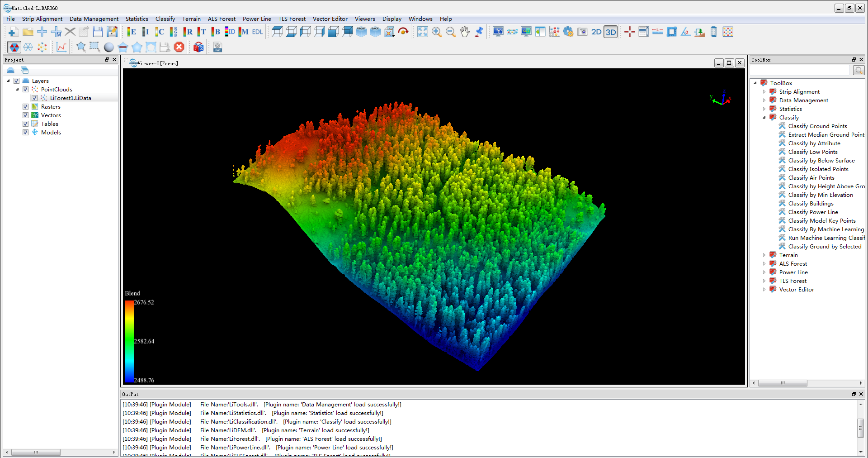The image size is (868, 458).
Task: Click the pick point red crosshair icon
Action: (x=630, y=32)
